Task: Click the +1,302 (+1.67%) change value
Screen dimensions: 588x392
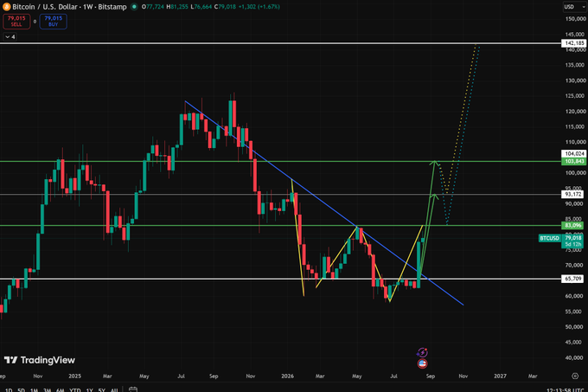Action: click(259, 7)
